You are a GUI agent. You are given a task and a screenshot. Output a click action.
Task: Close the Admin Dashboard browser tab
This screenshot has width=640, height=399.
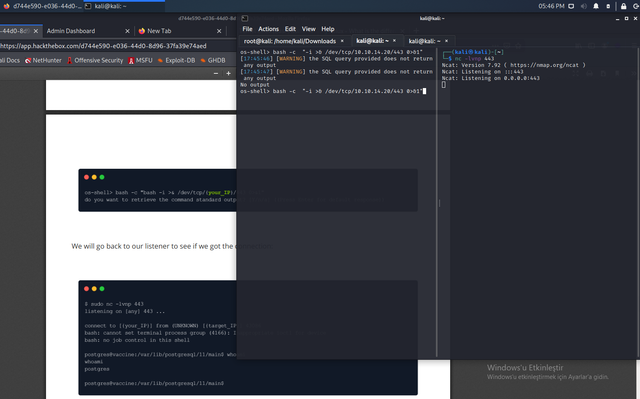(127, 31)
